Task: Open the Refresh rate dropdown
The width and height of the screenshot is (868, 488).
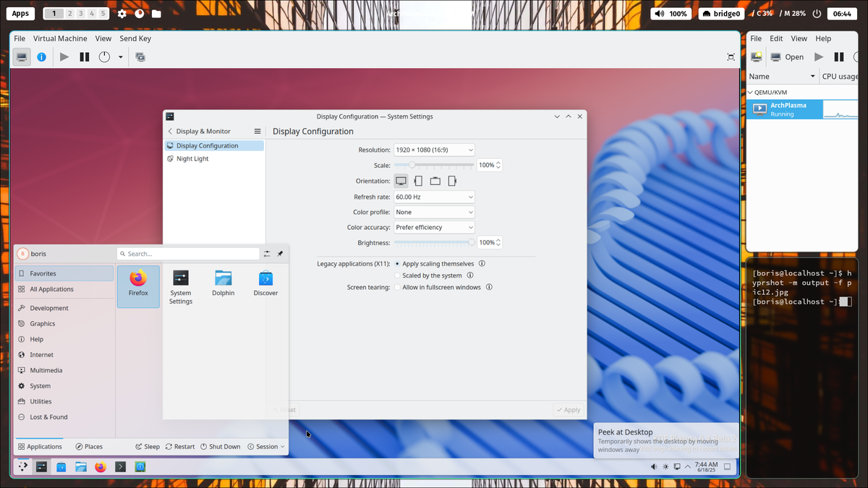Action: pos(434,196)
